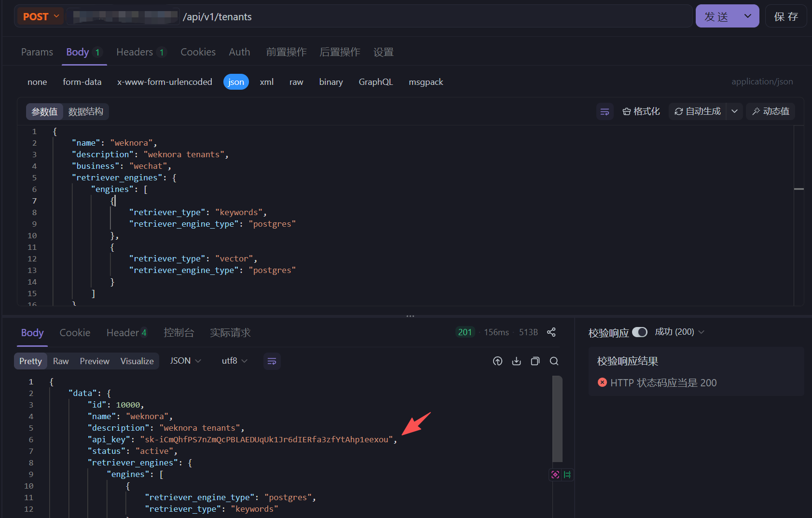
Task: Click the upload arrow circle icon in response toolbar
Action: 497,361
